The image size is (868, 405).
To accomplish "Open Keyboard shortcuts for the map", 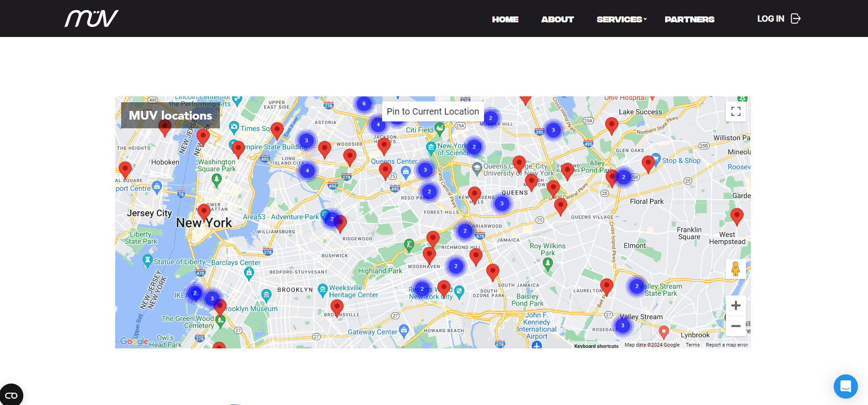I will click(596, 346).
